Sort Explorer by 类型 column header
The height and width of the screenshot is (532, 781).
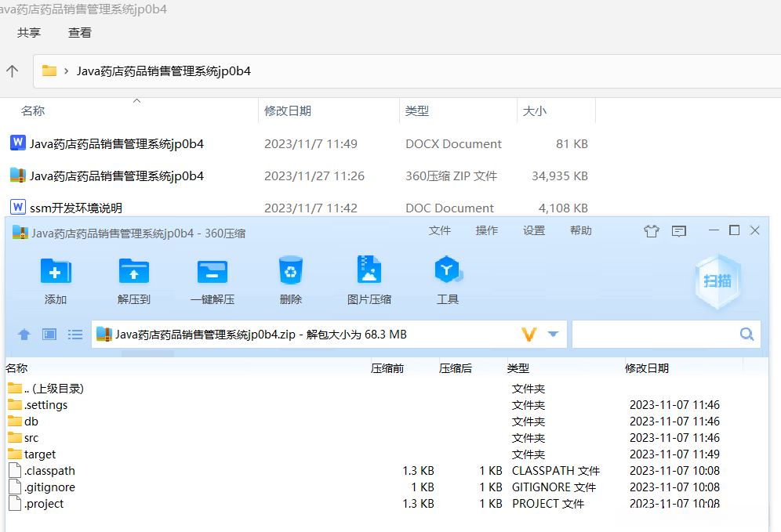click(417, 110)
